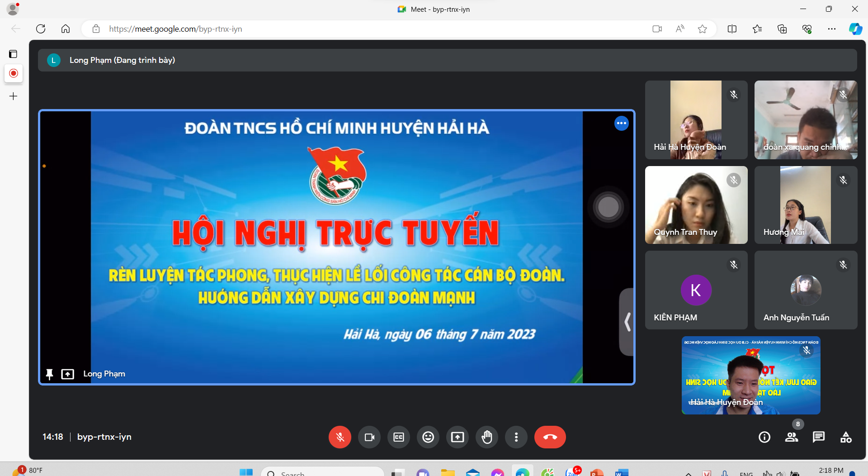This screenshot has width=868, height=476.
Task: Open blue three-dot options on presentation tile
Action: (x=622, y=123)
